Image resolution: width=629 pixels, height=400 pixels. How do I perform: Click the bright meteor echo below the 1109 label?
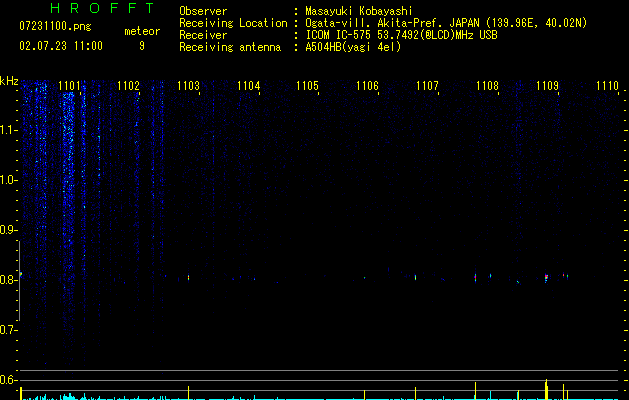tap(546, 278)
